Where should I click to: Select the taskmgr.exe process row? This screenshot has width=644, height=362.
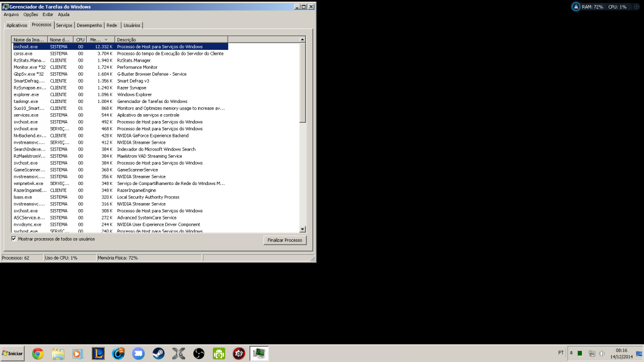(x=120, y=101)
